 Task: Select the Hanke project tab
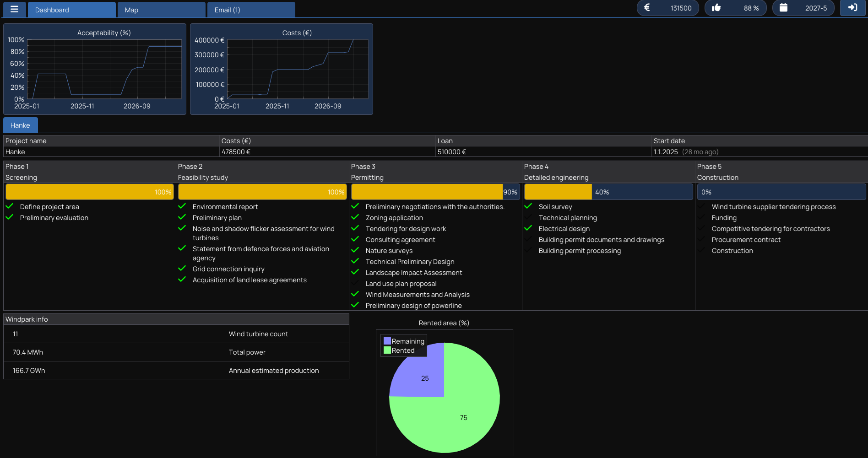click(20, 125)
